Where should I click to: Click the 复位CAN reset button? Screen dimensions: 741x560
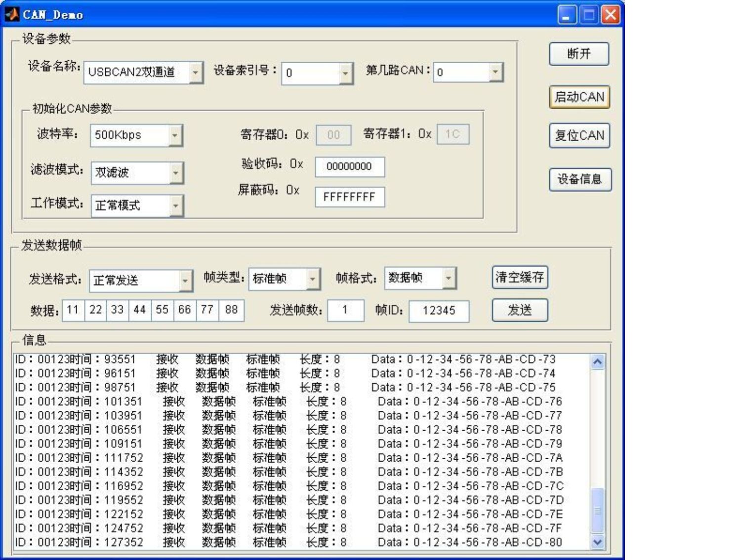point(579,135)
